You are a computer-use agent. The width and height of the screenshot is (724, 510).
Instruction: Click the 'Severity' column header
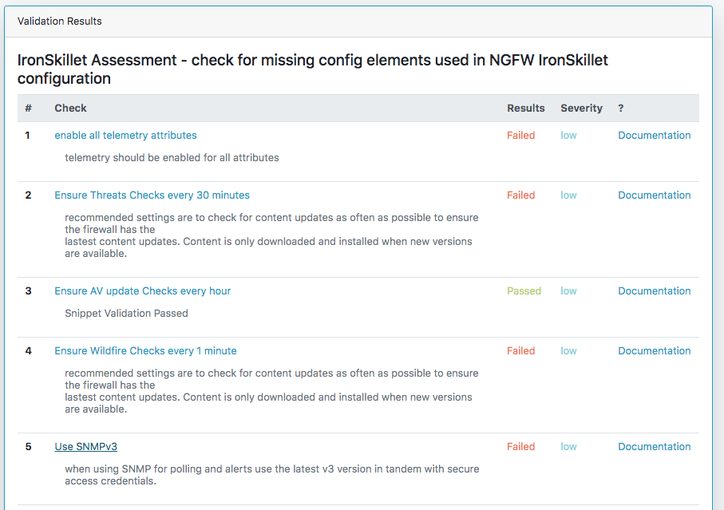click(581, 108)
